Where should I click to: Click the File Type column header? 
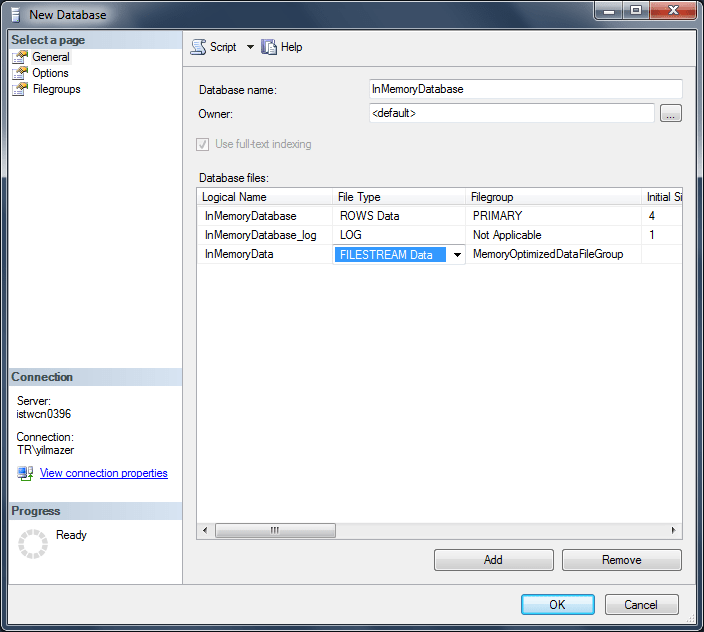(399, 197)
